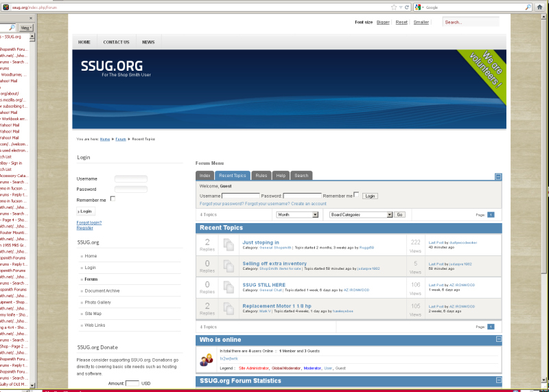
Task: Open the Just stoping in topic
Action: [x=261, y=242]
